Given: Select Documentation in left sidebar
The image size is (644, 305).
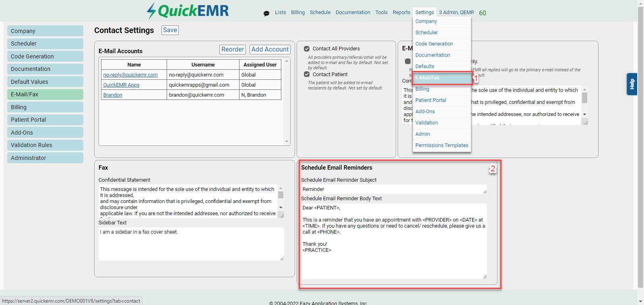Looking at the screenshot, I should (45, 69).
